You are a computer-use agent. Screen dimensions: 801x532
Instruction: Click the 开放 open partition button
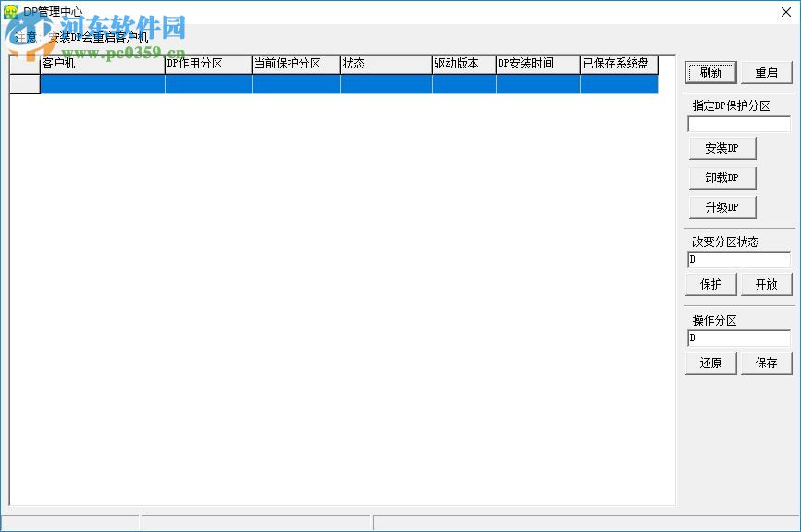(766, 284)
